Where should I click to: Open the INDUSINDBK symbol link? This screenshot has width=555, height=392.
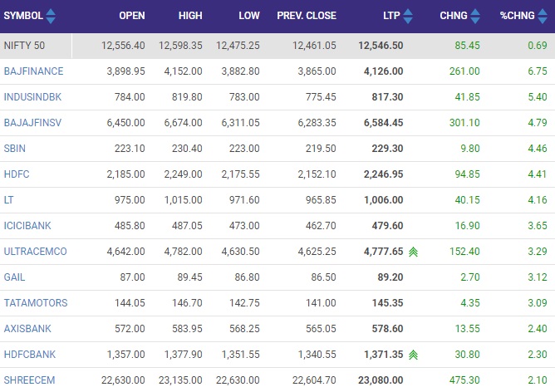[32, 97]
